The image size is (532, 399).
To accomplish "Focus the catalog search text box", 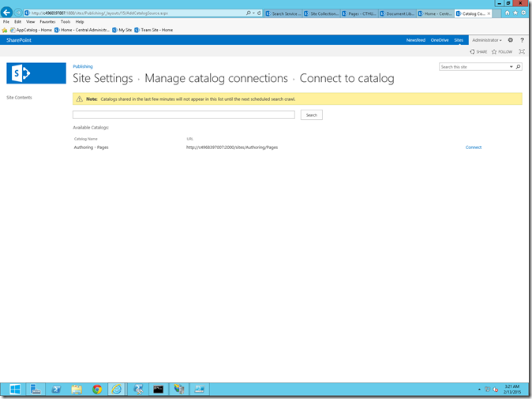I will pos(184,115).
